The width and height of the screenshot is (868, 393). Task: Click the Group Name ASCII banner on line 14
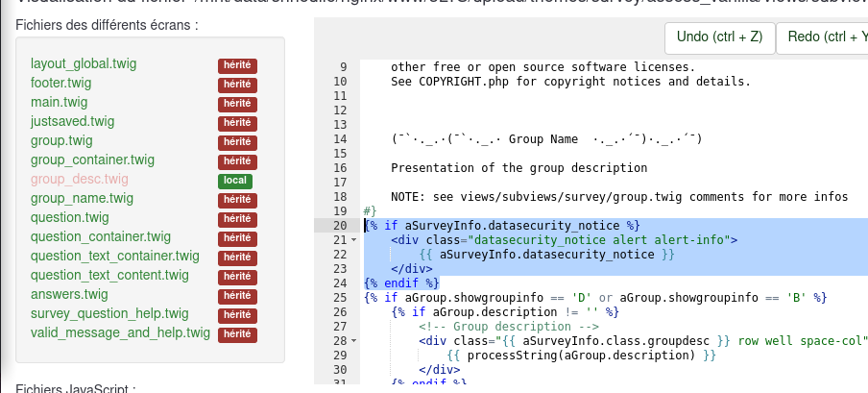click(x=546, y=139)
